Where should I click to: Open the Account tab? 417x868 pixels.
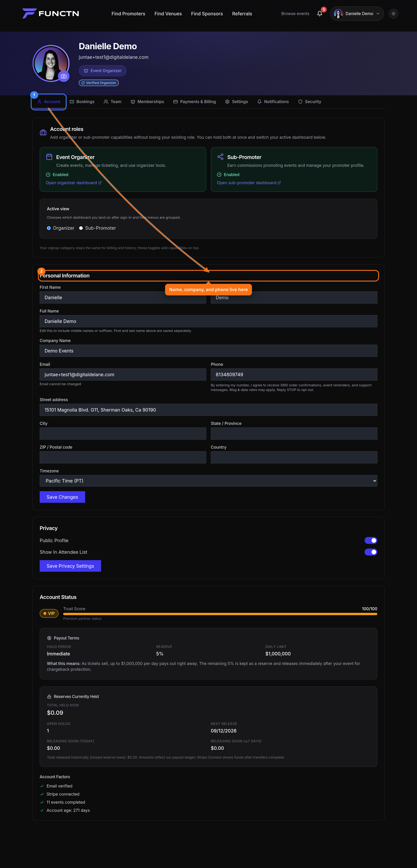point(49,102)
